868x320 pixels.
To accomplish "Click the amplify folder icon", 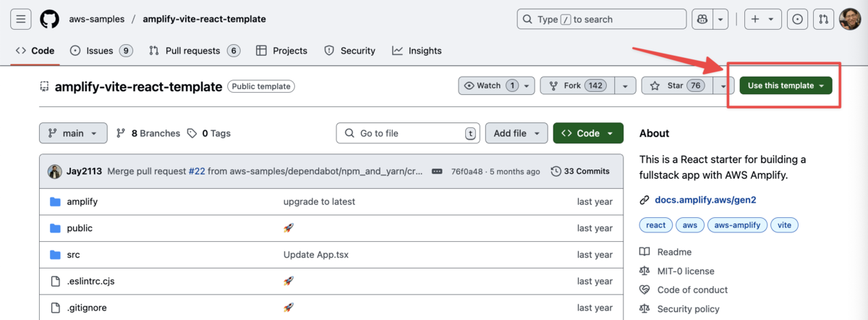I will pos(55,201).
